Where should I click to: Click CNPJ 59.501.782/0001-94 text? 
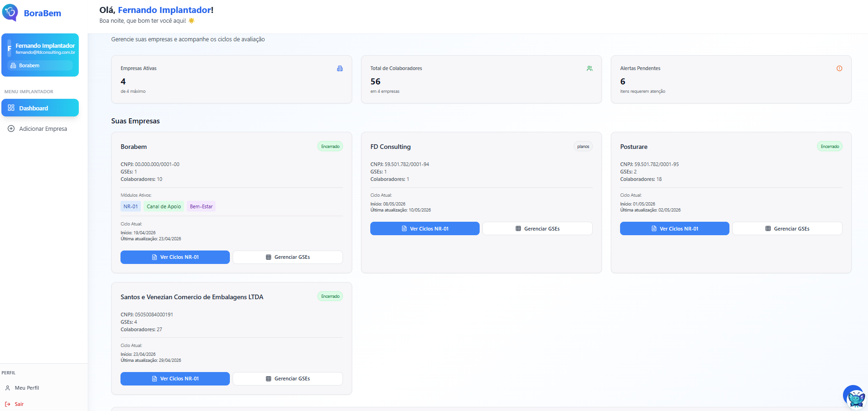click(x=400, y=164)
